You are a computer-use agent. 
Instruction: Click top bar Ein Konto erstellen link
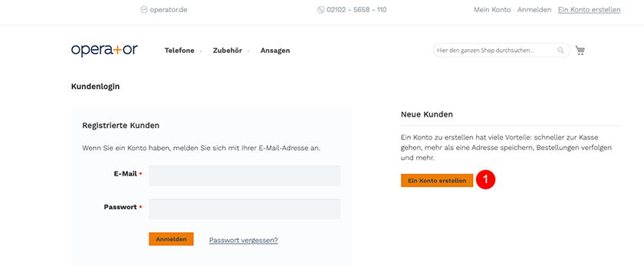coord(589,9)
